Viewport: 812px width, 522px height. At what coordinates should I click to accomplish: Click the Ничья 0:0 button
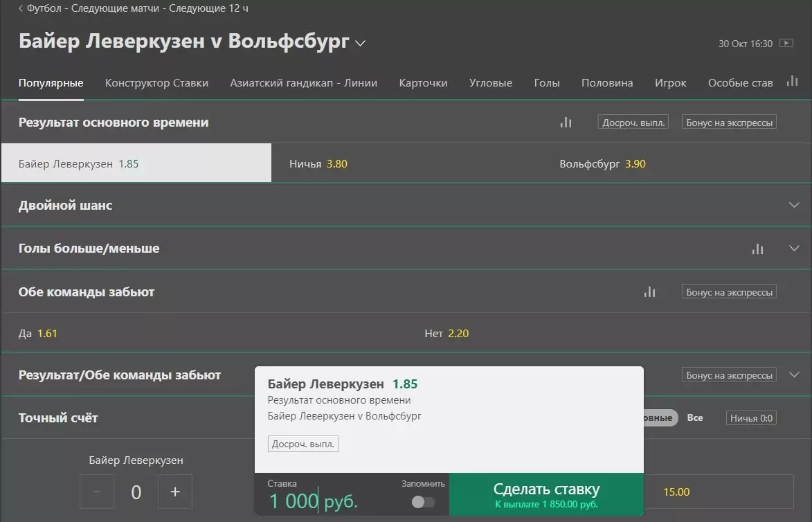751,418
